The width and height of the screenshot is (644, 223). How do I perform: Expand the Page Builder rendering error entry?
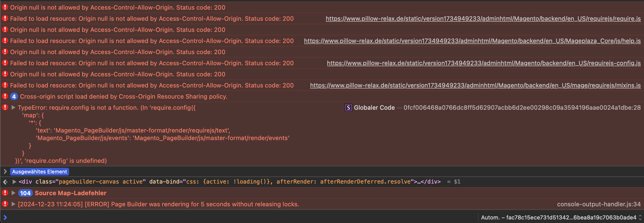tap(13, 204)
